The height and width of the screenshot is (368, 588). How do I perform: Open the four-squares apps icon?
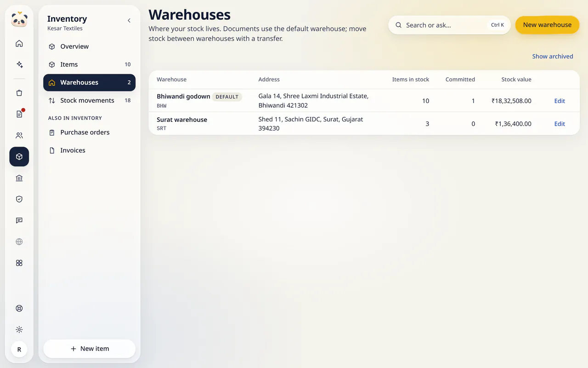click(19, 263)
